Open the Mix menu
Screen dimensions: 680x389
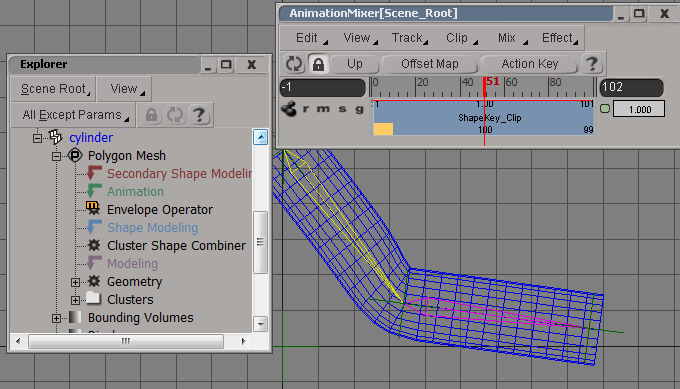(512, 38)
